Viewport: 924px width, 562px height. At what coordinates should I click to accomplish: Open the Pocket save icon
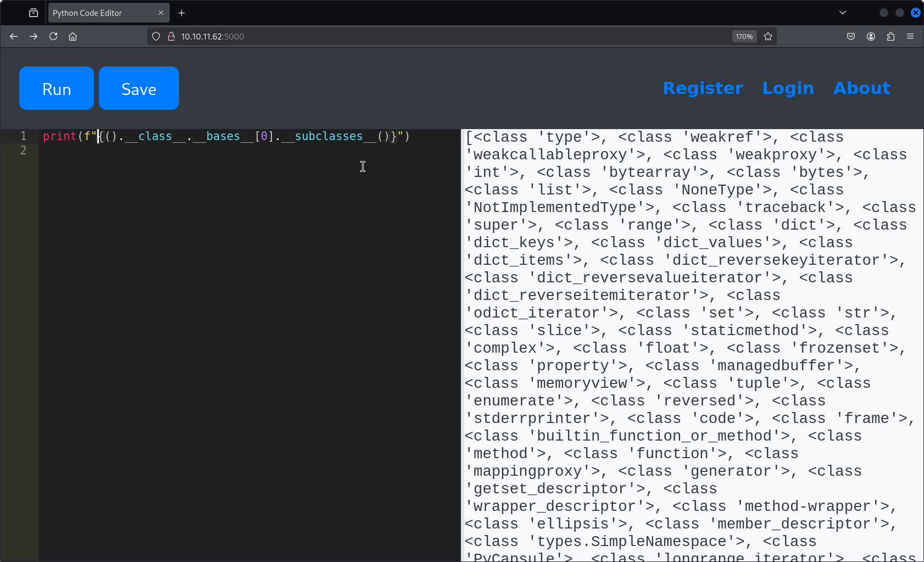851,36
